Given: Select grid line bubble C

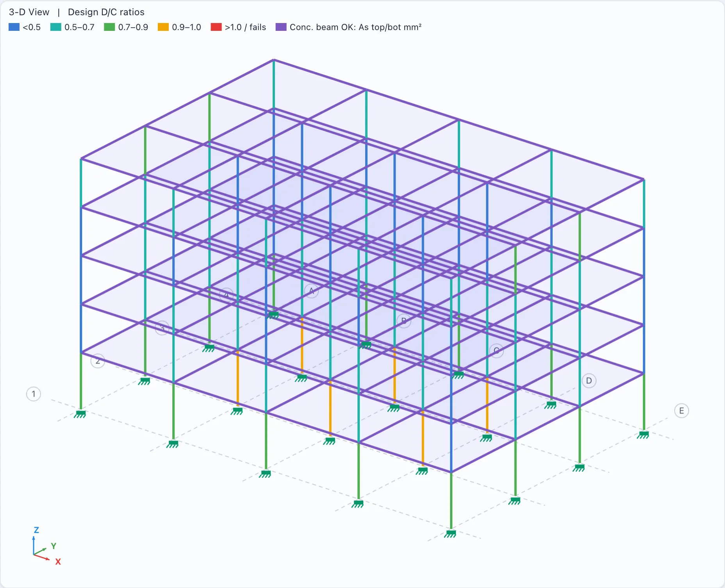Looking at the screenshot, I should click(x=496, y=351).
